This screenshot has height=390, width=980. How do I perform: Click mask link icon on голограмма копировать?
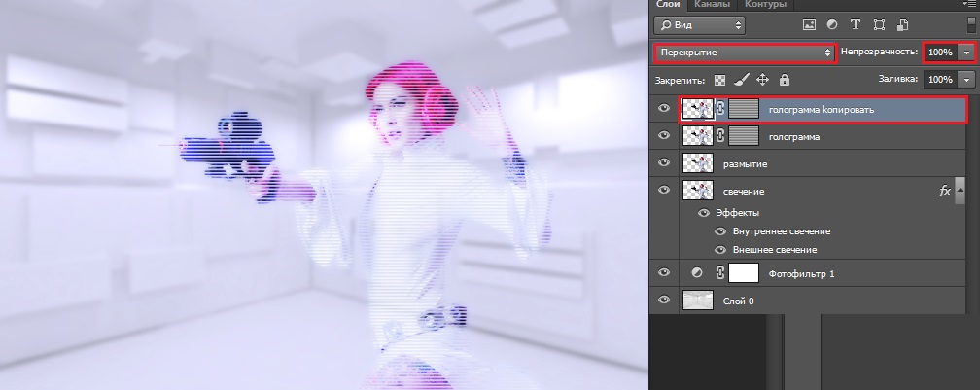[720, 109]
